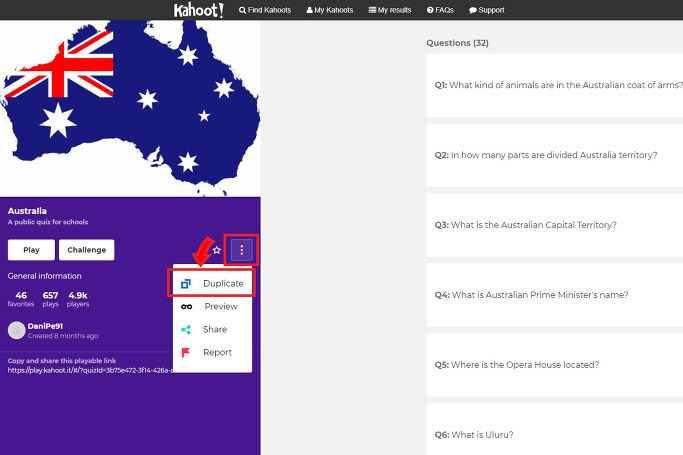Screen dimensions: 683x455
Task: Open the Support page
Action: (487, 10)
